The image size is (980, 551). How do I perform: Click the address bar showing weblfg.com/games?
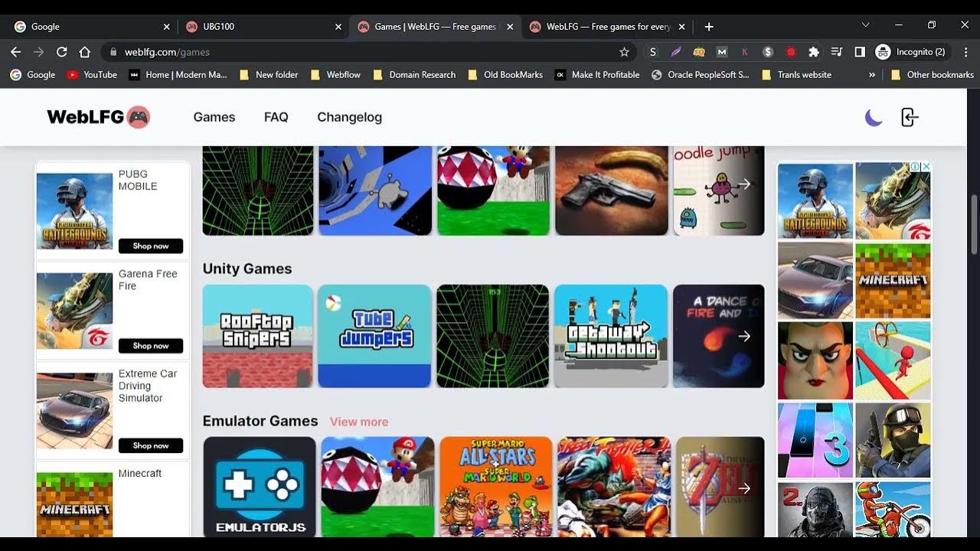(x=369, y=52)
